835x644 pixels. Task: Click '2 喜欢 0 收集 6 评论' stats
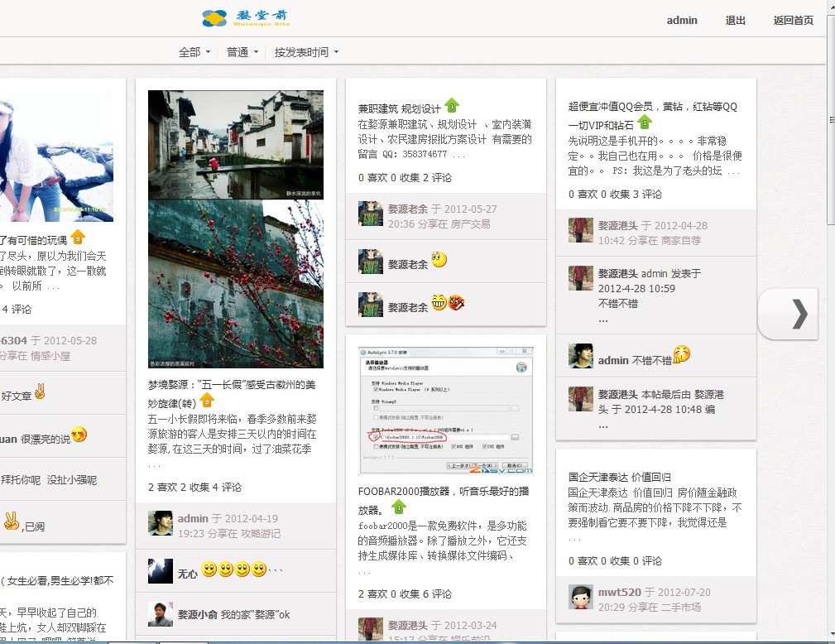(405, 594)
